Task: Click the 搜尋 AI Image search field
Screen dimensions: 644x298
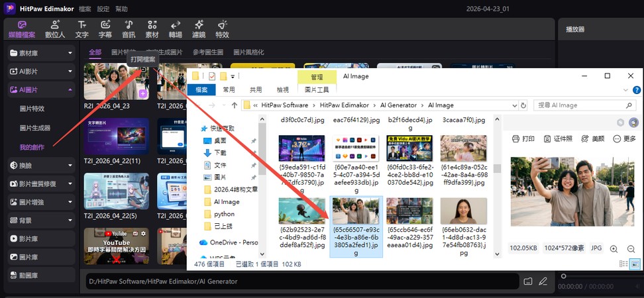Action: pos(584,105)
